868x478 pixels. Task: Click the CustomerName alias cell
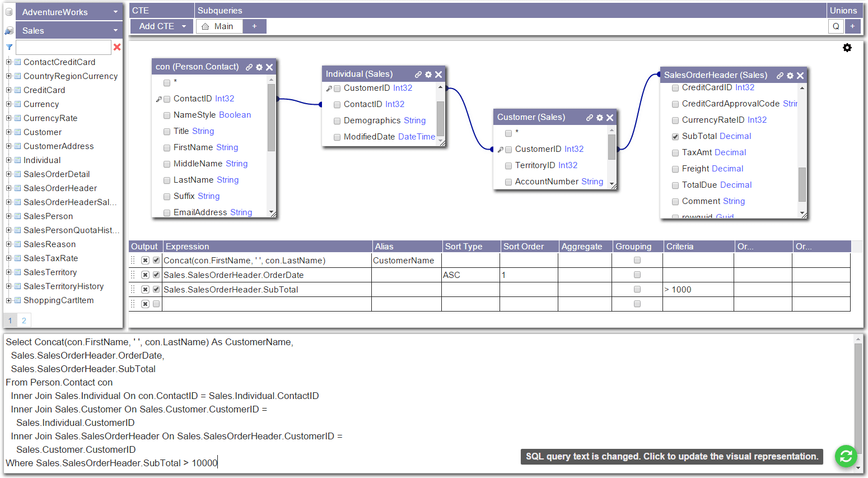tap(407, 261)
